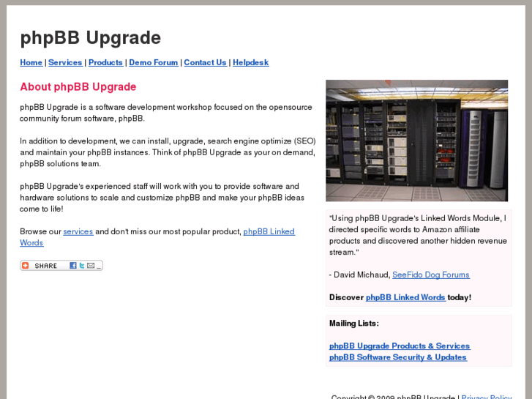Click the orange plus Share icon

point(26,266)
